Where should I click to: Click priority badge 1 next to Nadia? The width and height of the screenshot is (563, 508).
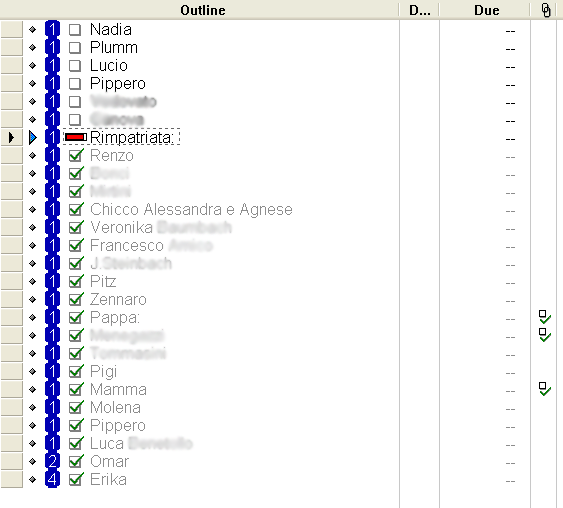(x=52, y=29)
